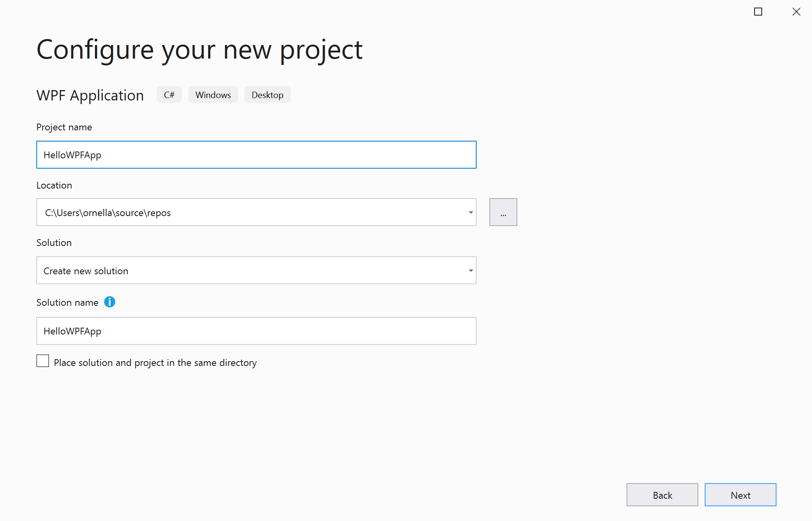Click the C# language tag
Viewport: 812px width, 521px height.
(169, 95)
